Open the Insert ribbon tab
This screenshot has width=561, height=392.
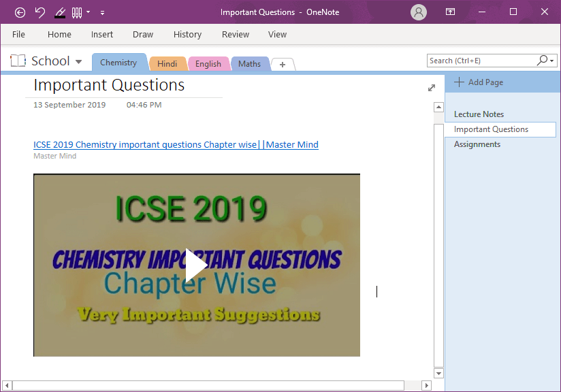(x=102, y=34)
